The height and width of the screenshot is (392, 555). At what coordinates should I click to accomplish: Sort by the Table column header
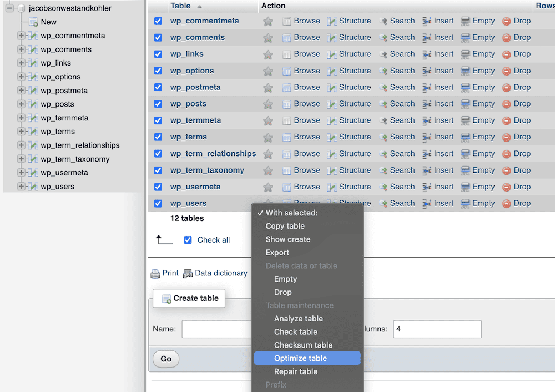pos(180,6)
